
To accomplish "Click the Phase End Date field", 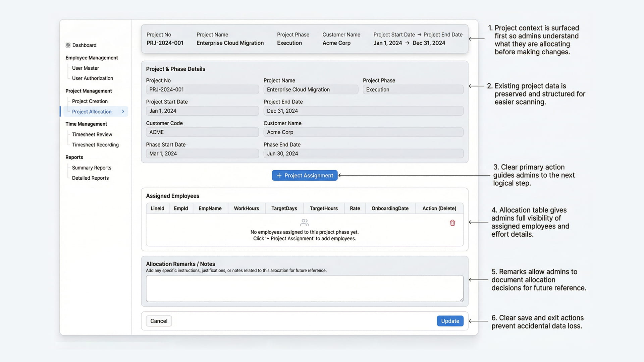I will click(x=363, y=154).
